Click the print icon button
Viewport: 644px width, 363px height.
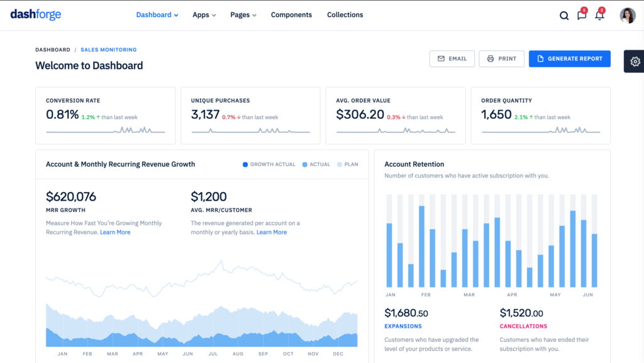pos(489,59)
